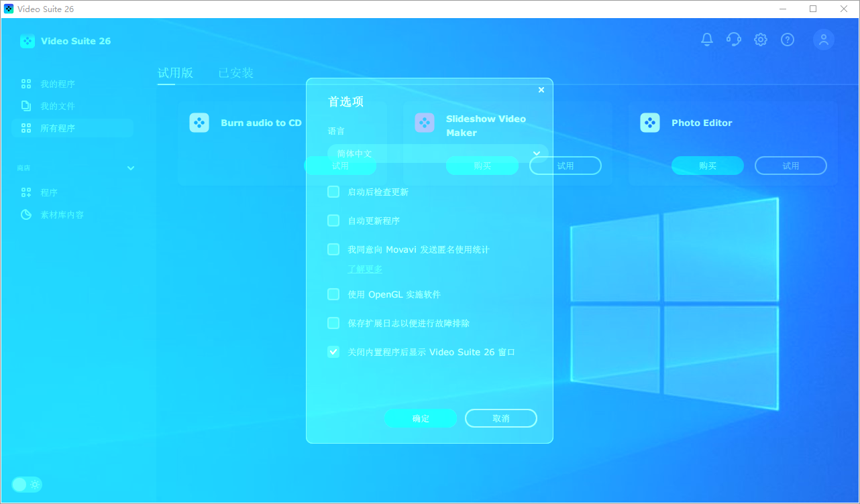The height and width of the screenshot is (504, 860).
Task: Switch to the 已安装 tab
Action: point(236,73)
